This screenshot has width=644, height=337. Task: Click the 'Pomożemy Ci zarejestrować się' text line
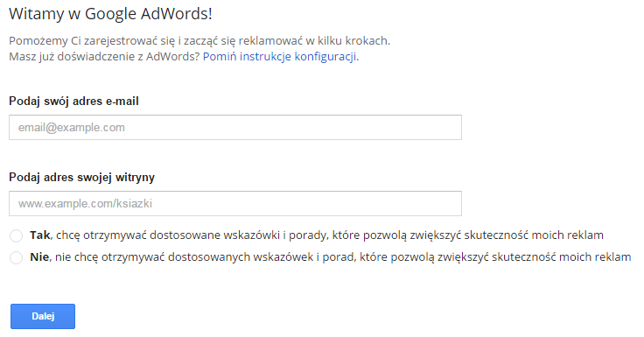(x=199, y=40)
